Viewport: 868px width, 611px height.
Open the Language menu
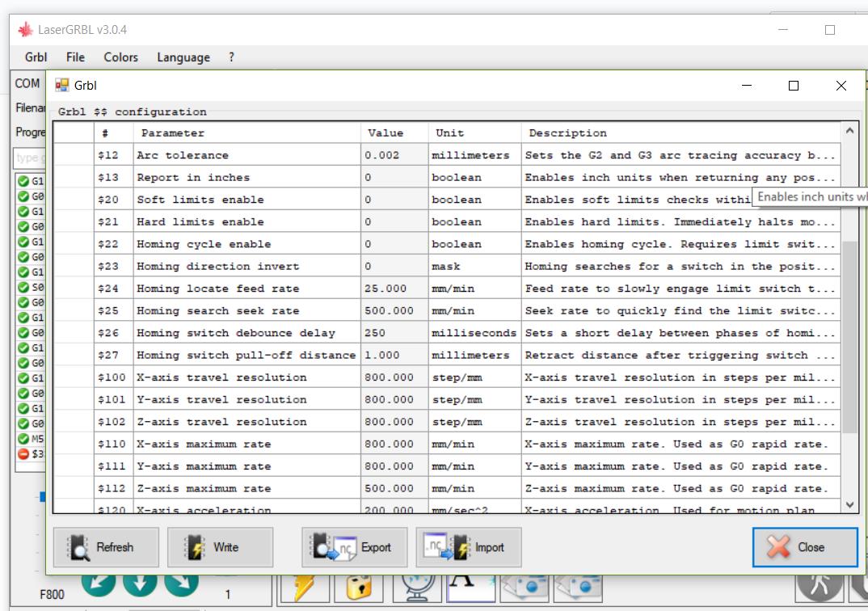(183, 57)
